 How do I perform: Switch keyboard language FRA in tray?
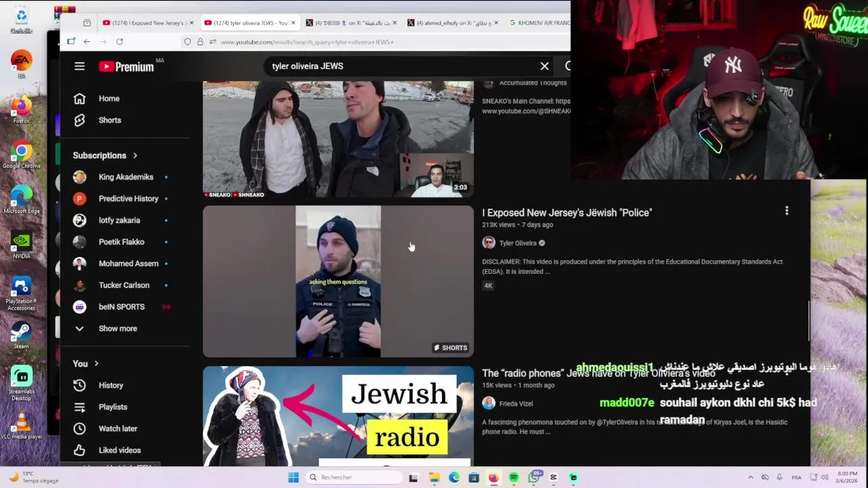(x=797, y=477)
